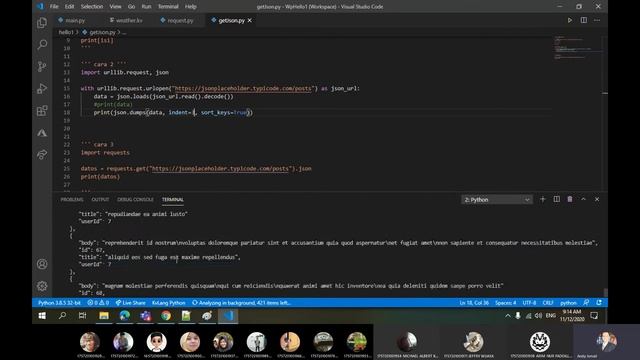This screenshot has width=640, height=360.
Task: Open Microsoft Teams from the taskbar
Action: pyautogui.click(x=145, y=316)
